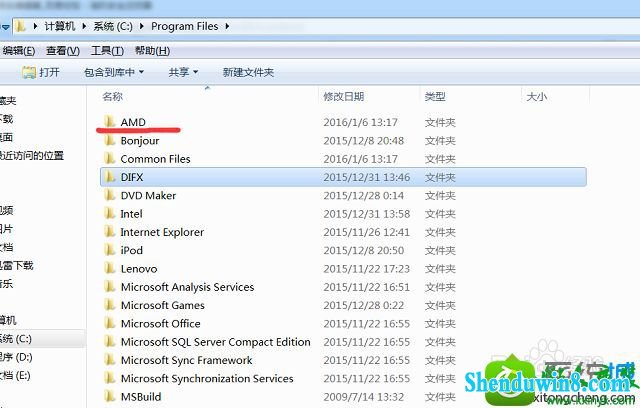Select the Microsoft Office folder name
Screen dimensions: 640x408
pos(161,324)
